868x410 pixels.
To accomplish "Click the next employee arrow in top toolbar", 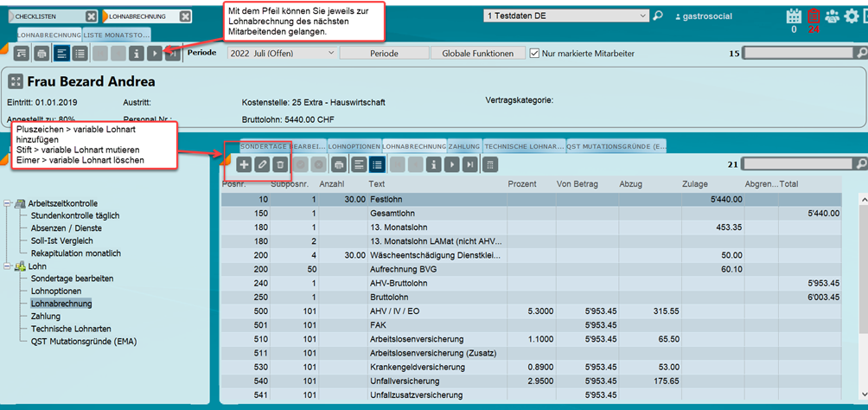I will tap(154, 54).
